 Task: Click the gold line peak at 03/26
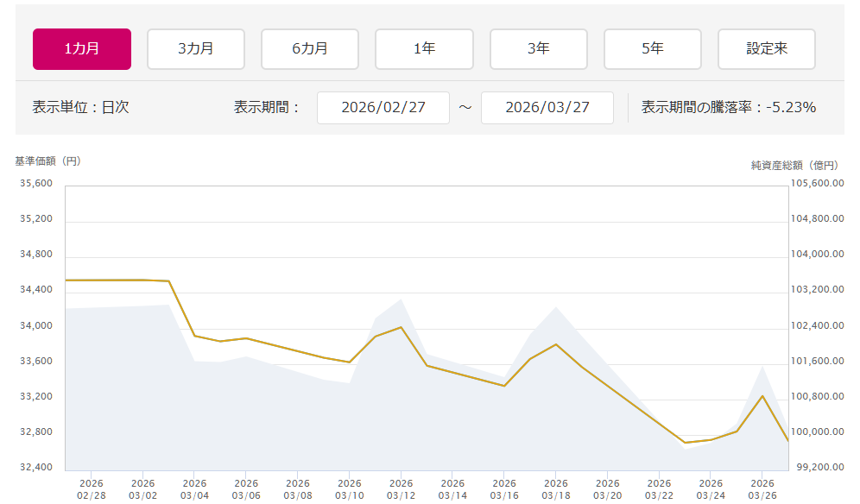click(x=762, y=395)
